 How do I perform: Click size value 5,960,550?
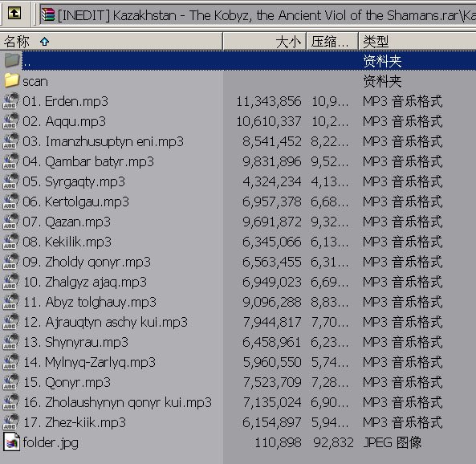pos(271,362)
